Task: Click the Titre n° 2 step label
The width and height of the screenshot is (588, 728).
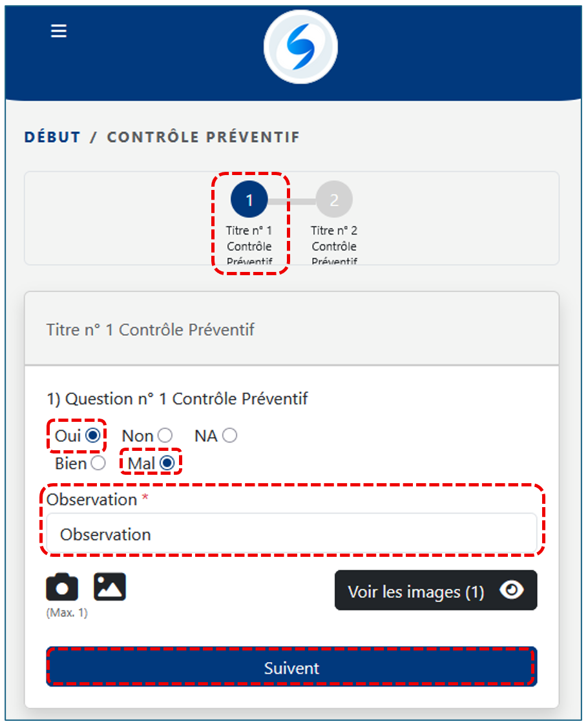Action: point(334,245)
